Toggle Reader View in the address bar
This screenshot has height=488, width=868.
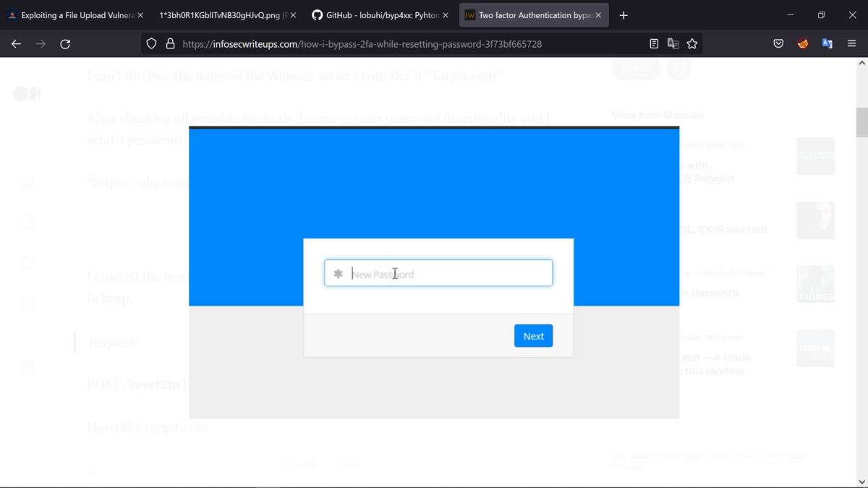654,43
